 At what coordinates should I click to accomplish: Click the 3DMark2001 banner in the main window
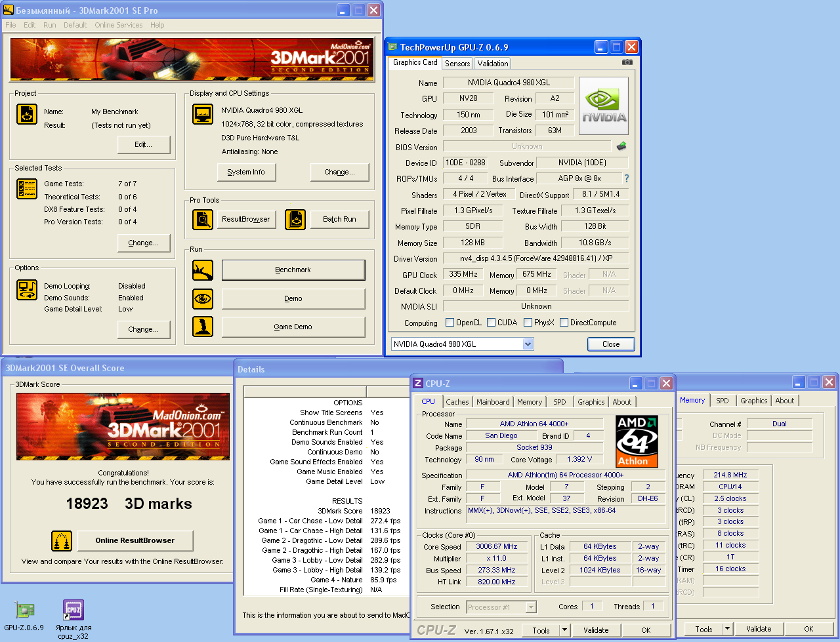point(192,60)
